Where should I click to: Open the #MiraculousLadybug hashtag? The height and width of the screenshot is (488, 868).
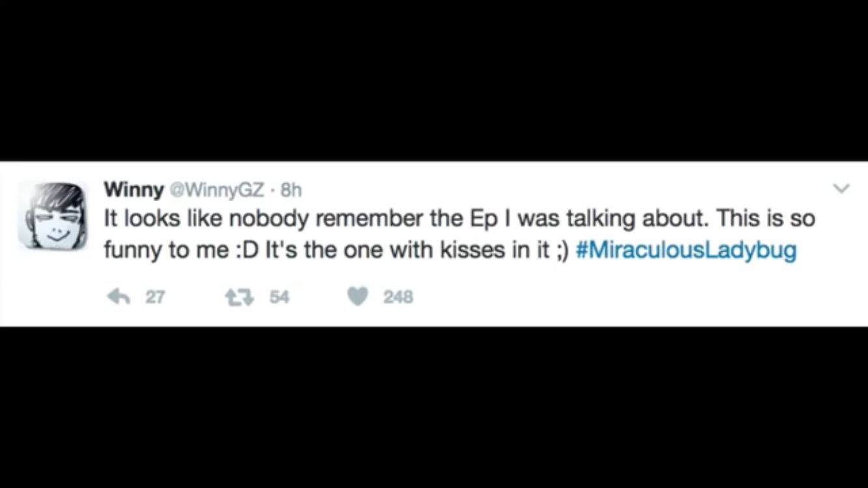(686, 251)
